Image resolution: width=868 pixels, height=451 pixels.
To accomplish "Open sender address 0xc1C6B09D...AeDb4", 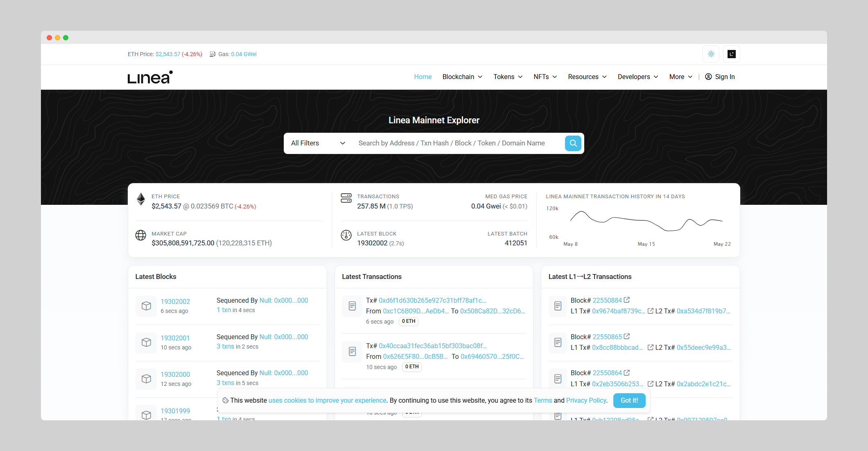I will tap(416, 311).
